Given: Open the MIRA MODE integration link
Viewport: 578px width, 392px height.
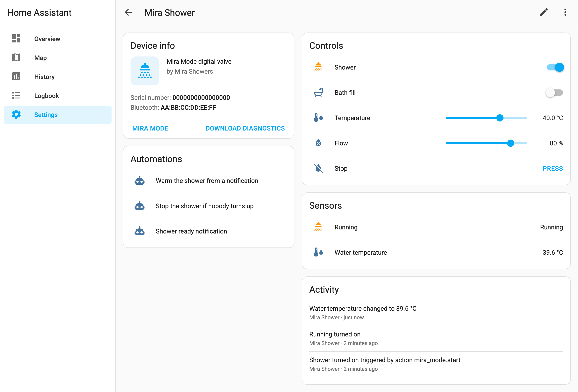Looking at the screenshot, I should [150, 128].
